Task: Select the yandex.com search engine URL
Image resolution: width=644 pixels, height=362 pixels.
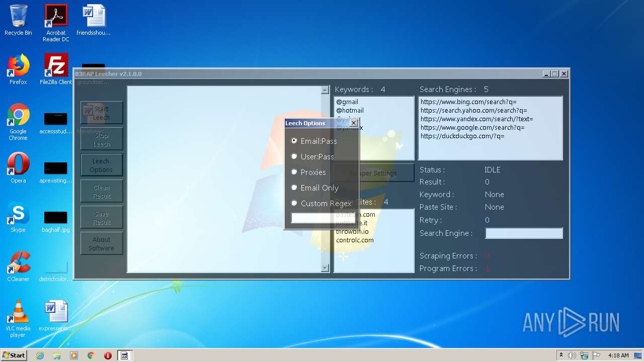Action: click(x=476, y=119)
